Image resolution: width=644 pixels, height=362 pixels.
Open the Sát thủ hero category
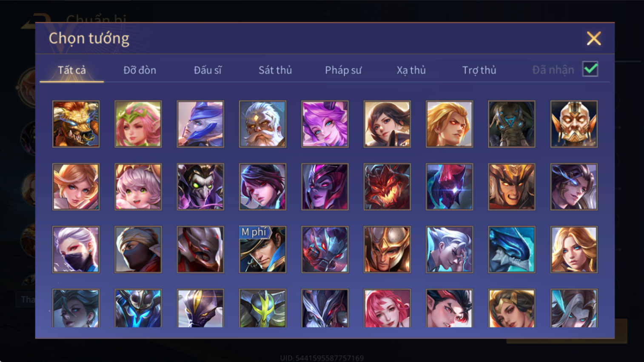(275, 70)
